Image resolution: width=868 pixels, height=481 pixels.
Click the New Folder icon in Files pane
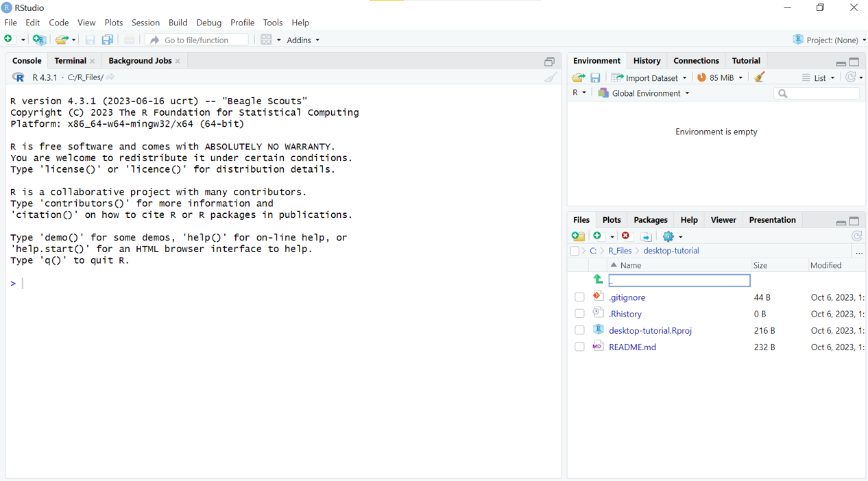pyautogui.click(x=578, y=236)
